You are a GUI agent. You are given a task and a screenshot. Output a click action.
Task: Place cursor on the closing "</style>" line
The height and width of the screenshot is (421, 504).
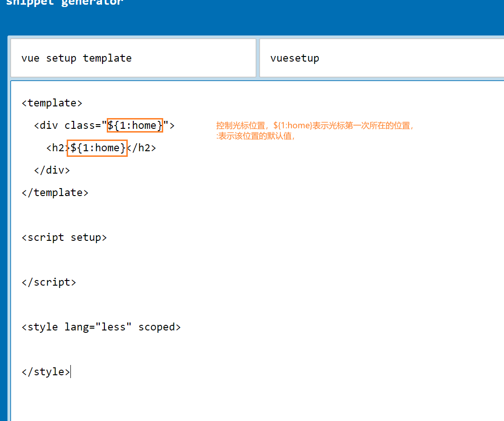click(46, 372)
